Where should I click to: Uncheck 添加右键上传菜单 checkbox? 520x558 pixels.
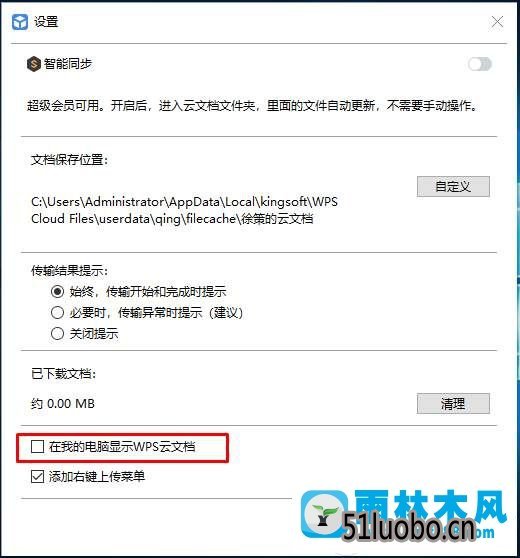[x=37, y=476]
